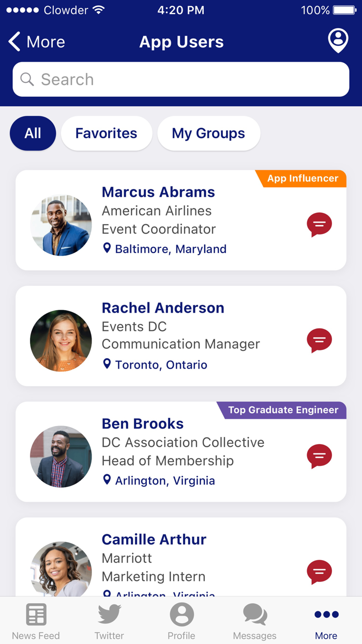Click the Top Graduate Engineer badge
The height and width of the screenshot is (644, 362).
tap(283, 410)
